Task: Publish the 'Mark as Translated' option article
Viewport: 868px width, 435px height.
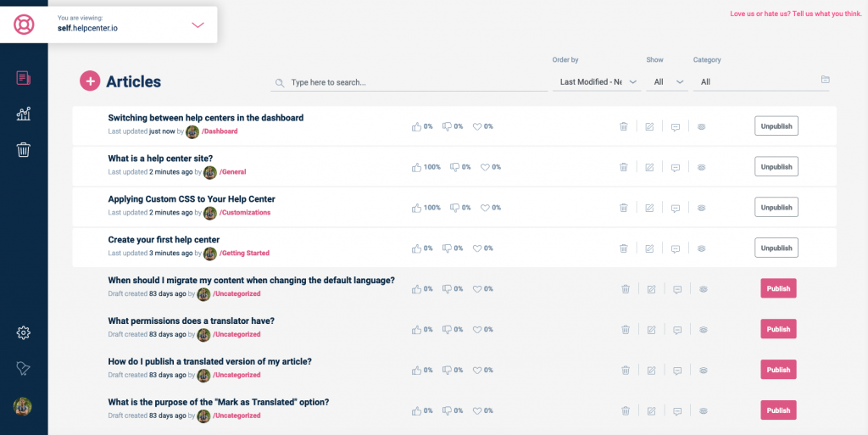Action: click(778, 410)
